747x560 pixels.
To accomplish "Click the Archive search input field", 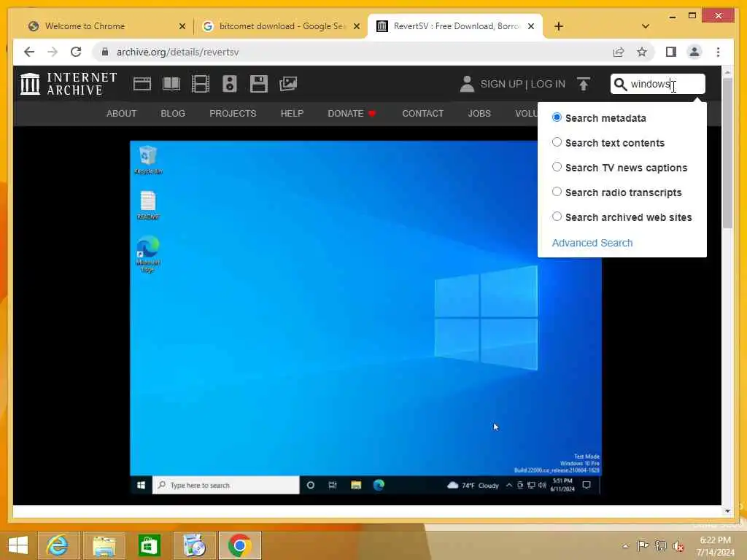I will tap(657, 85).
